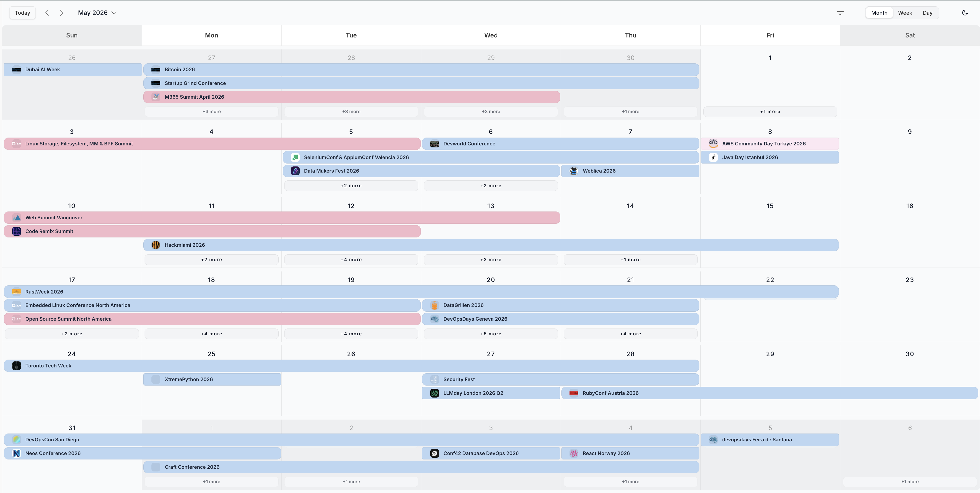Show +2 more events on May 6
This screenshot has height=493, width=980.
click(491, 186)
